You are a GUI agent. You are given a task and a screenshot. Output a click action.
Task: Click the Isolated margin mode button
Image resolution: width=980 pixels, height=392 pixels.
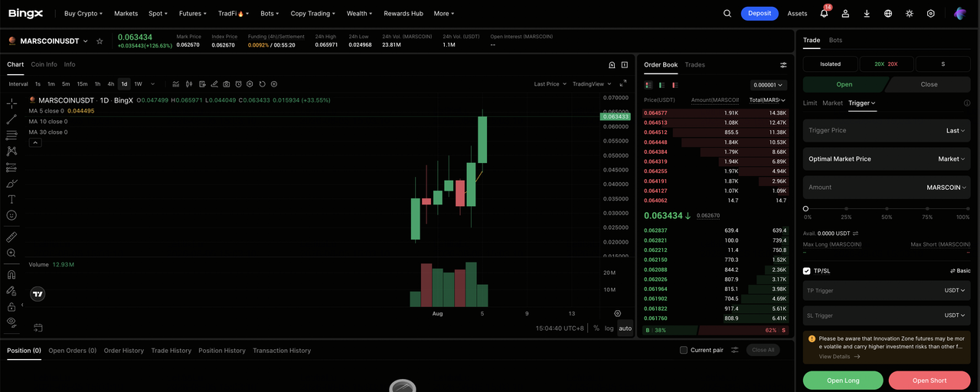831,64
